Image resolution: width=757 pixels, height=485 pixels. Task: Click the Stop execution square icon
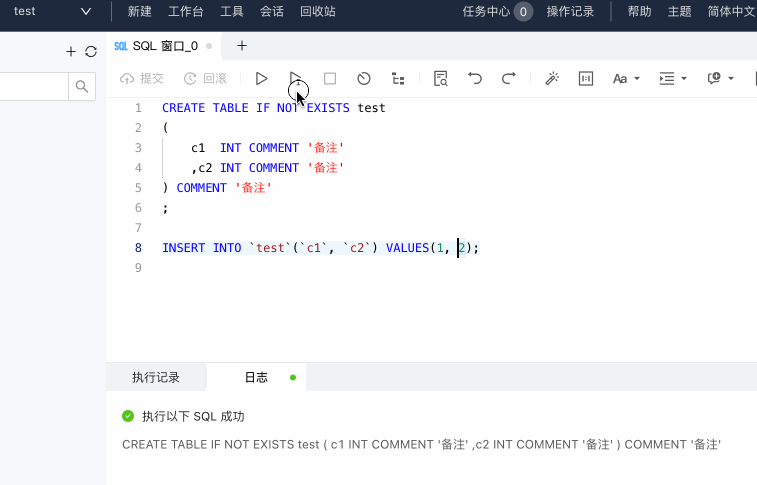[x=330, y=78]
